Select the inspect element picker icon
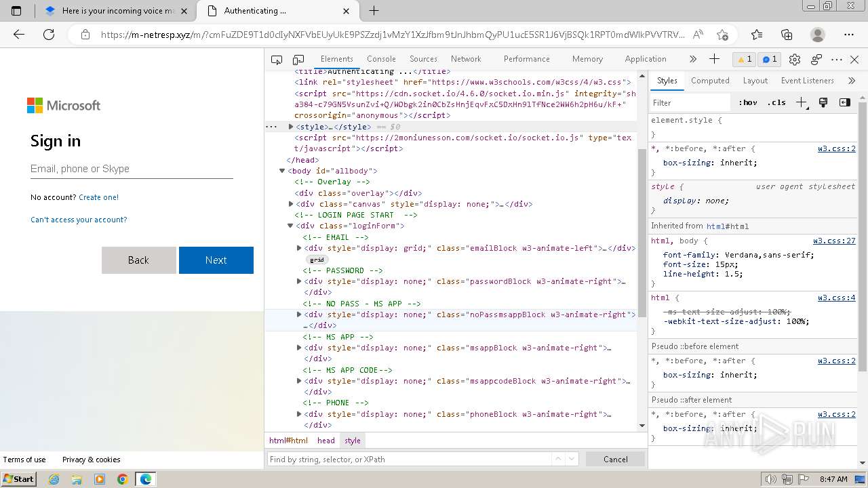The width and height of the screenshot is (868, 488). click(276, 60)
